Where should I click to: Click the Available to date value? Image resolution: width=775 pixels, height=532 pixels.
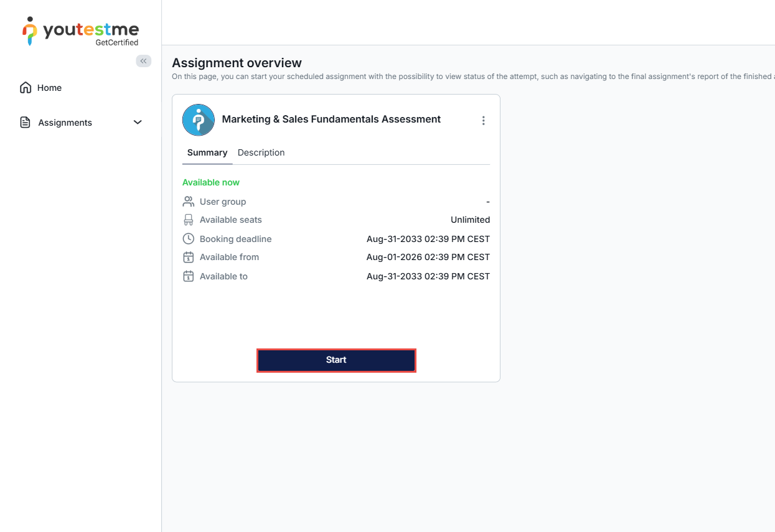428,276
